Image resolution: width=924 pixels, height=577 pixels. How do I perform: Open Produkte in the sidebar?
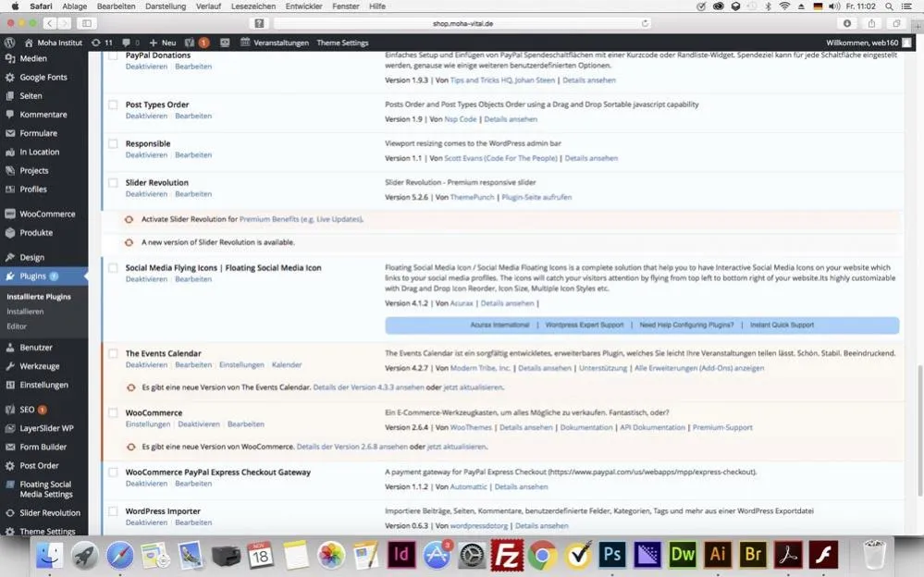(36, 233)
